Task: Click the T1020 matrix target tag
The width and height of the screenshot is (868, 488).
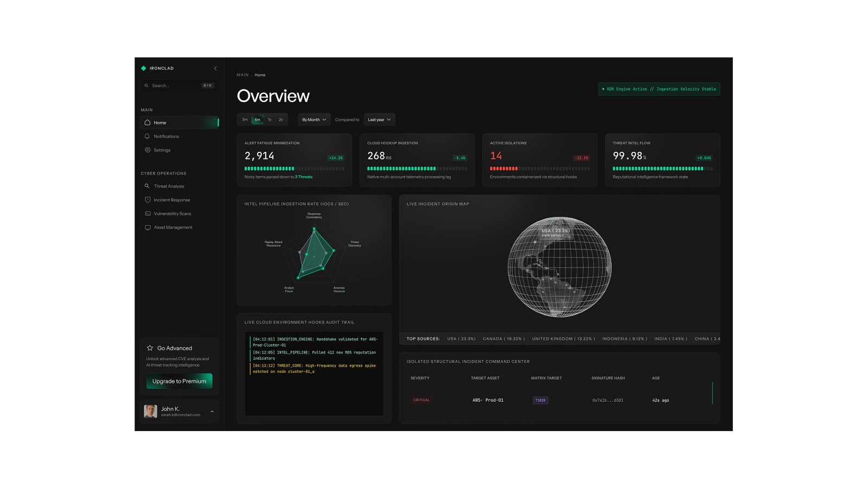Action: pyautogui.click(x=540, y=400)
